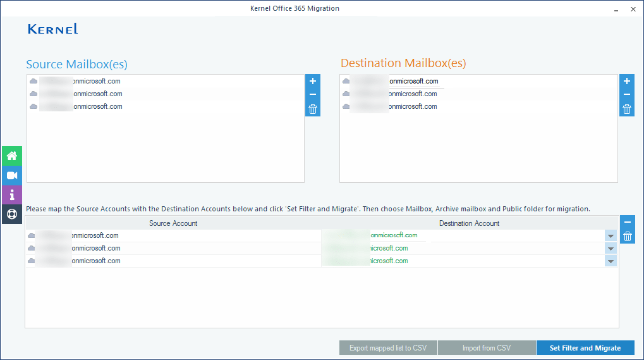Remove selected source mailbox with minus icon
Viewport: 644px width, 360px height.
click(313, 94)
